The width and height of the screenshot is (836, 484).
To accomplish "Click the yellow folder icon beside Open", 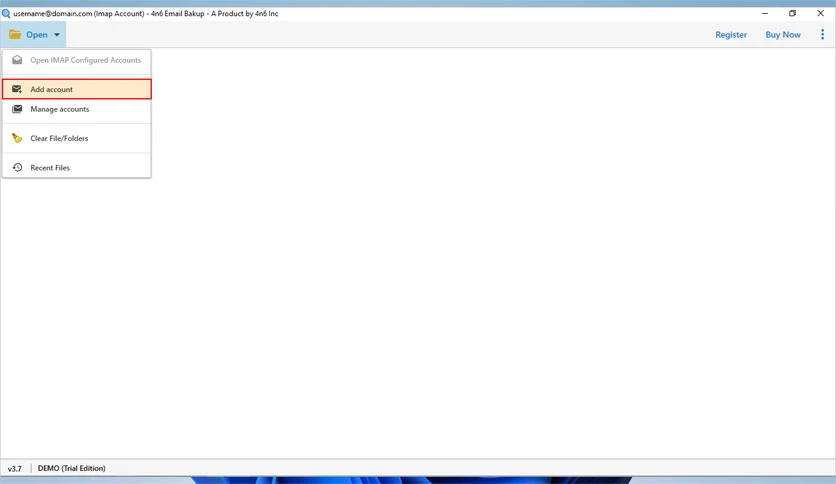I will pos(15,35).
